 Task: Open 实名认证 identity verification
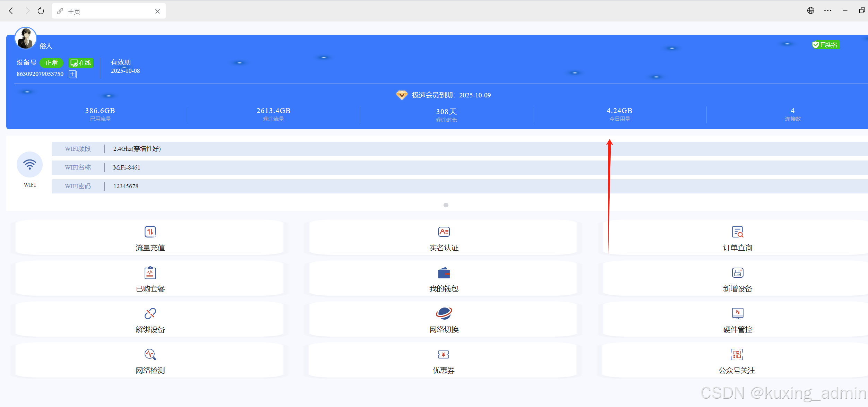pos(444,232)
